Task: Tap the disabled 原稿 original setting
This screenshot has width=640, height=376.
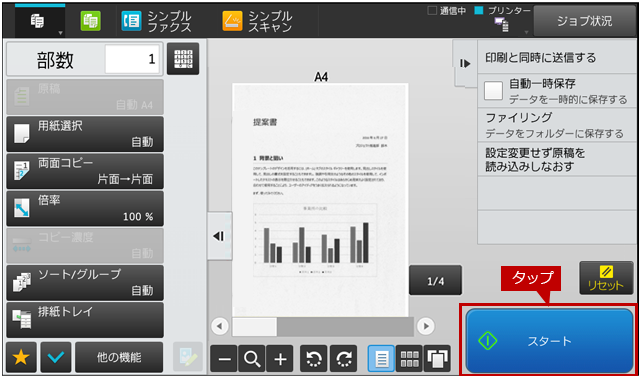Action: pyautogui.click(x=85, y=97)
